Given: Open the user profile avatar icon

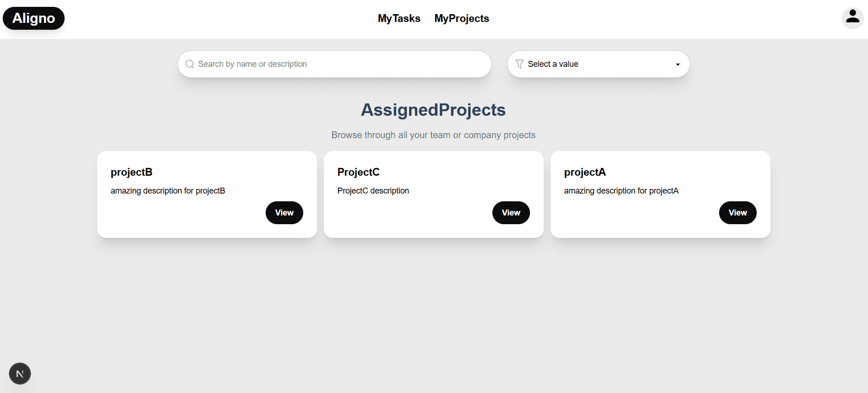Looking at the screenshot, I should (x=852, y=18).
